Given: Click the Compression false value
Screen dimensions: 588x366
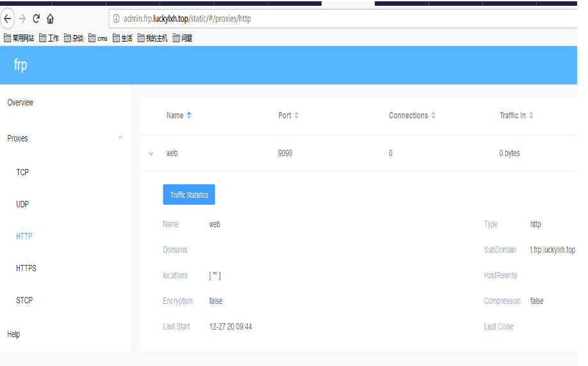Looking at the screenshot, I should [x=537, y=301].
